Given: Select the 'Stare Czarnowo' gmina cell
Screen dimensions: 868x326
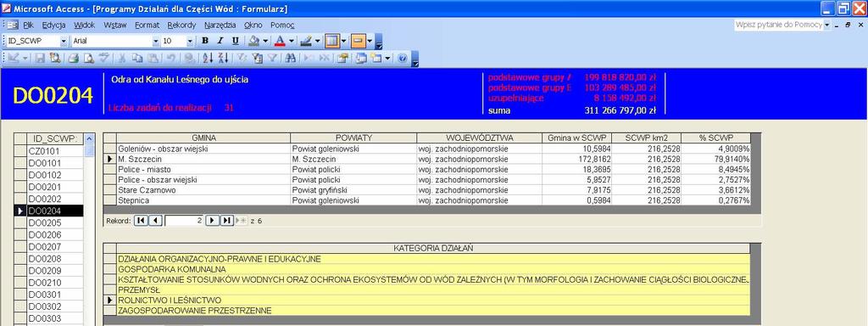Looking at the screenshot, I should pyautogui.click(x=203, y=189).
